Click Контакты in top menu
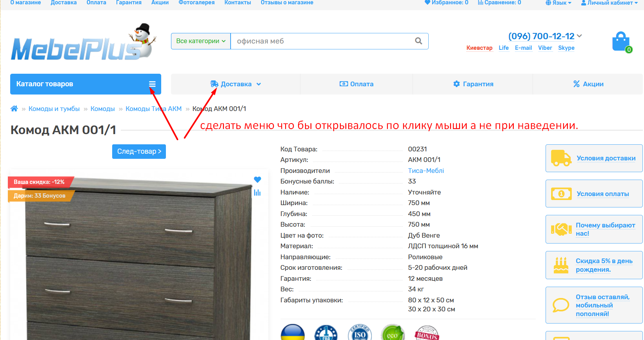The height and width of the screenshot is (340, 644). [x=238, y=3]
